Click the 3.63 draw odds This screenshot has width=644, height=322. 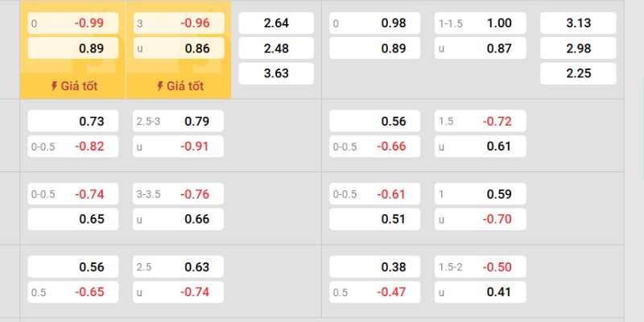click(276, 73)
